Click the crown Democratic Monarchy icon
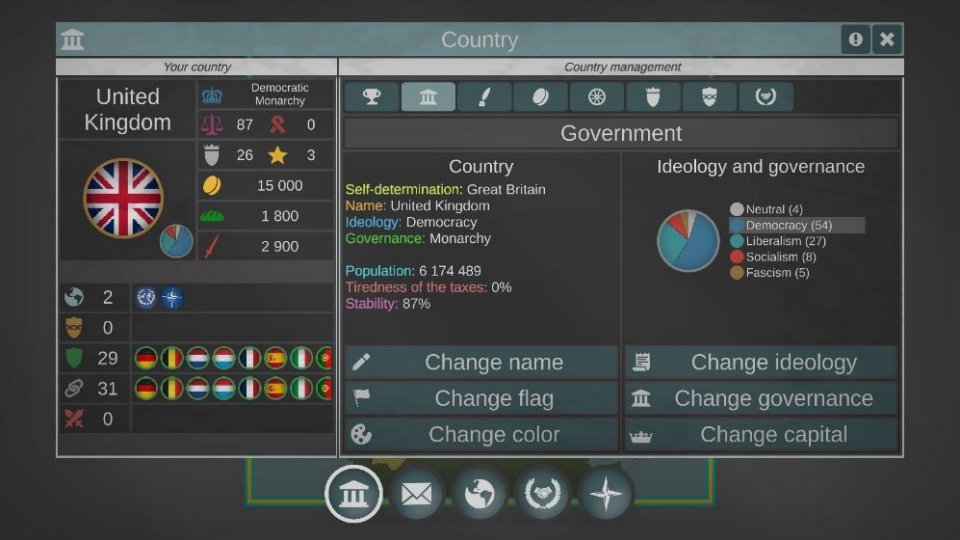The width and height of the screenshot is (960, 540). pyautogui.click(x=212, y=96)
